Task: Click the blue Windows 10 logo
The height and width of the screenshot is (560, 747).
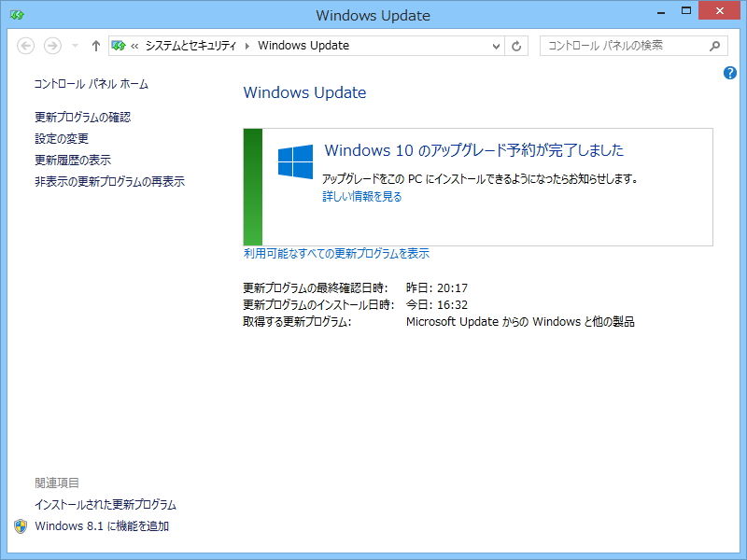Action: [x=295, y=161]
